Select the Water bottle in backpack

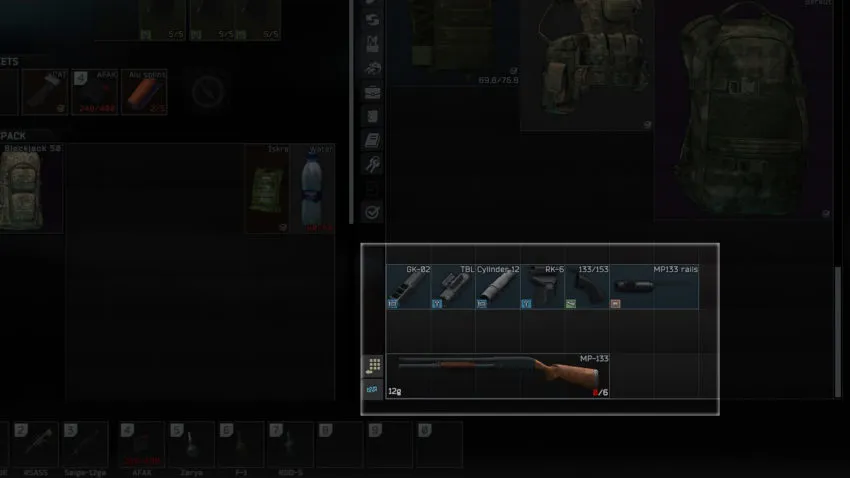[x=312, y=189]
